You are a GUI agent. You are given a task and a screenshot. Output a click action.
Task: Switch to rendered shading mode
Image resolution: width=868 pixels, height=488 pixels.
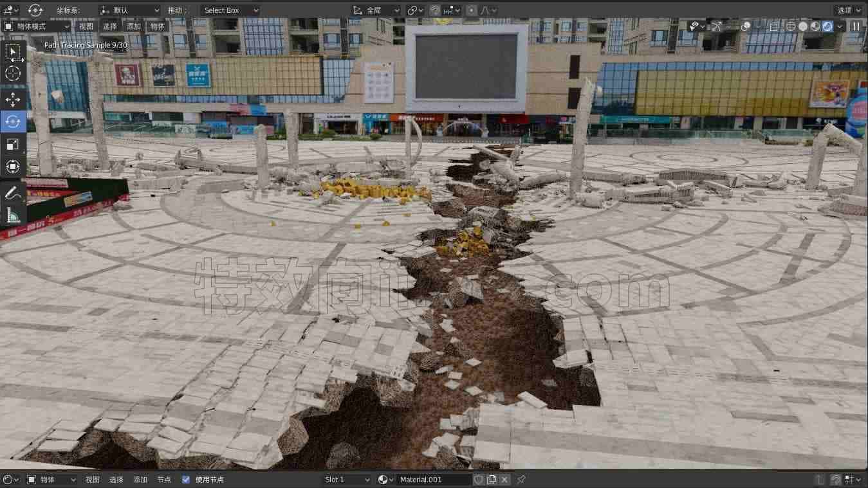point(827,26)
